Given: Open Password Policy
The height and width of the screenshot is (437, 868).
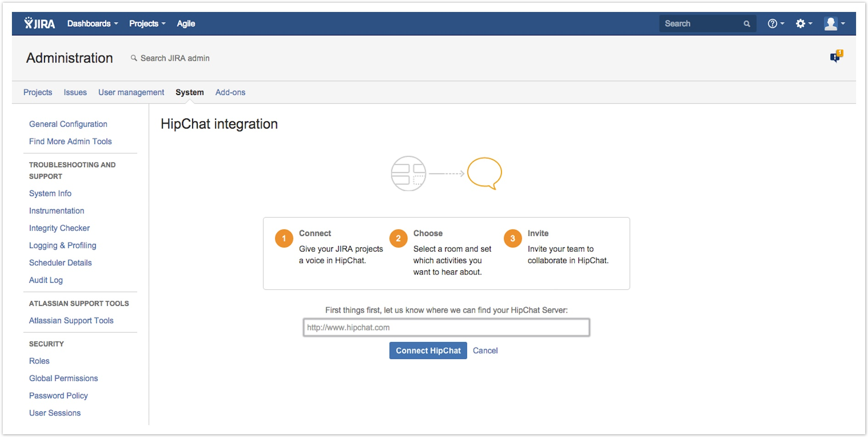Looking at the screenshot, I should click(x=58, y=396).
